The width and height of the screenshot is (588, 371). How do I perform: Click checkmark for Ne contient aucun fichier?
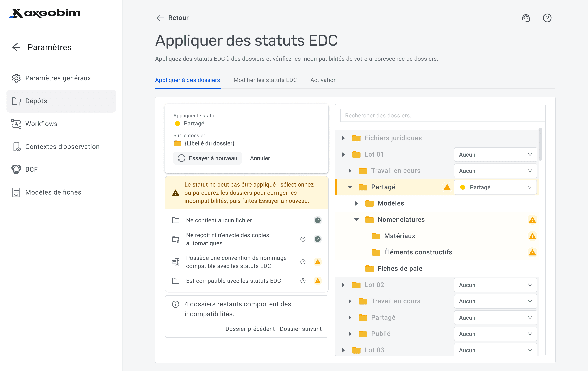[317, 220]
